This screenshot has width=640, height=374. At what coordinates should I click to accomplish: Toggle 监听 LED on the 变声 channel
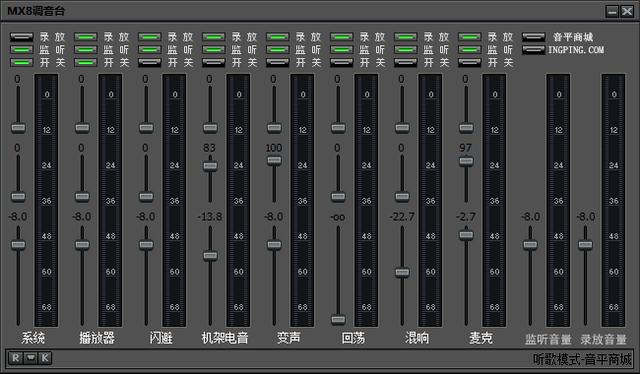(278, 50)
